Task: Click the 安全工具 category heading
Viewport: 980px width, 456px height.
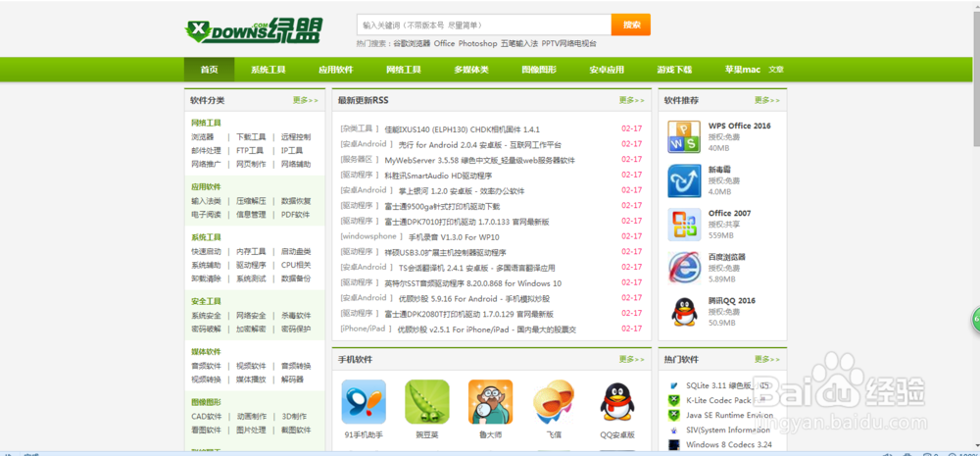Action: (206, 301)
